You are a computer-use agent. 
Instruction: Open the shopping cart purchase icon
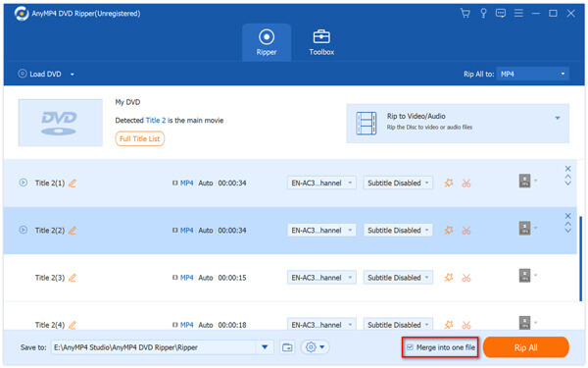(x=465, y=14)
